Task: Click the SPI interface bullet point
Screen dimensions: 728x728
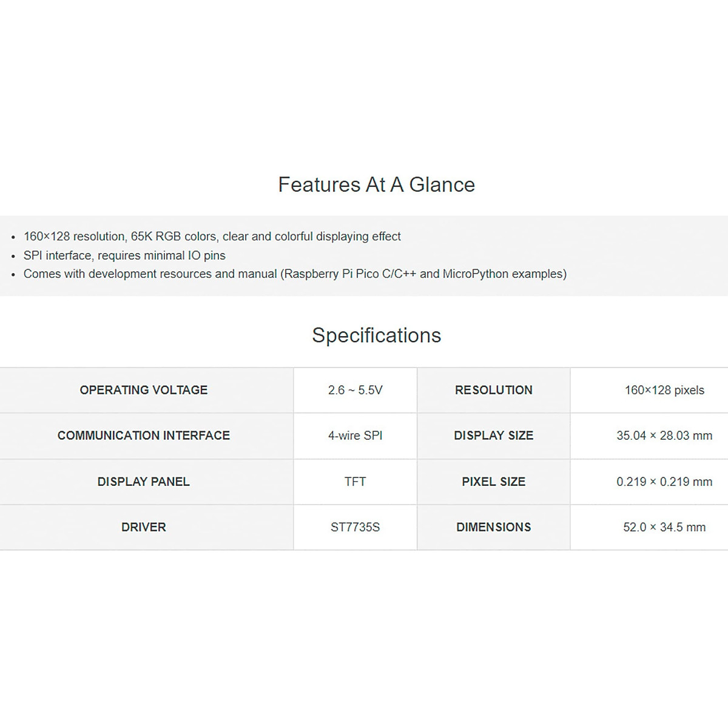Action: (124, 255)
